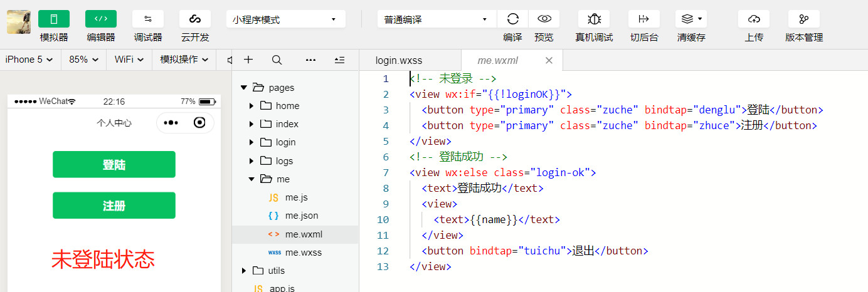Click the search icon in file explorer

click(x=277, y=60)
